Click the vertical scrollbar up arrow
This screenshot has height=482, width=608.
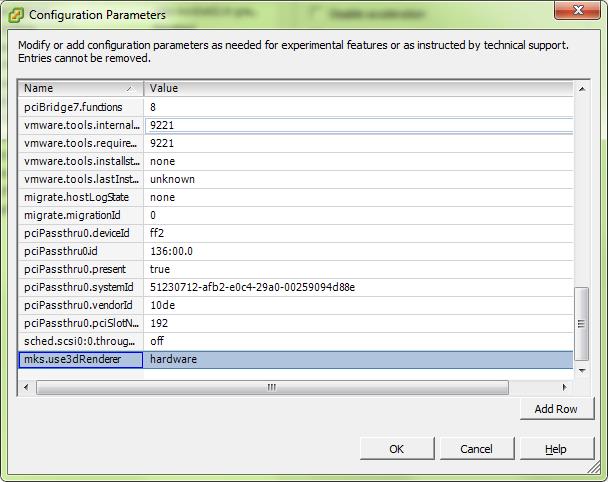point(582,89)
